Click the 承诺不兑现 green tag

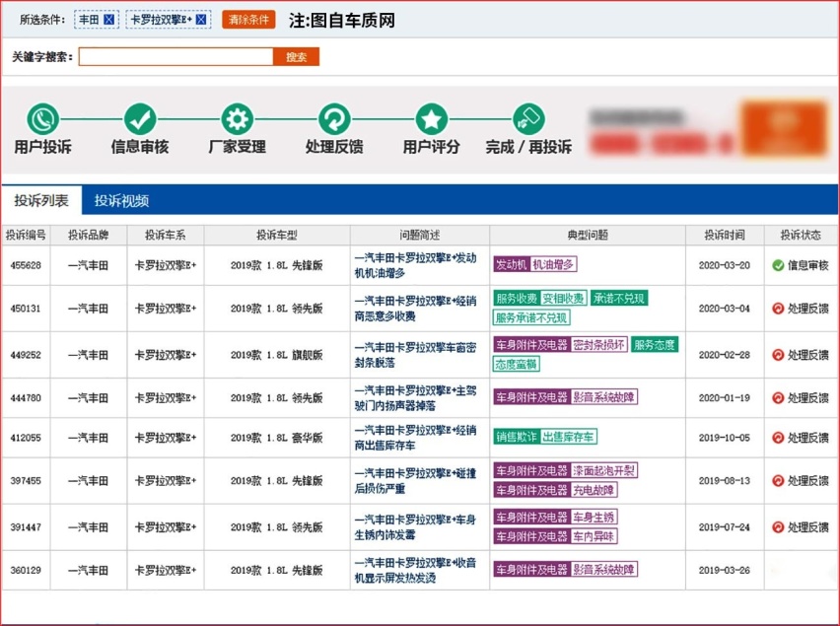[x=619, y=298]
